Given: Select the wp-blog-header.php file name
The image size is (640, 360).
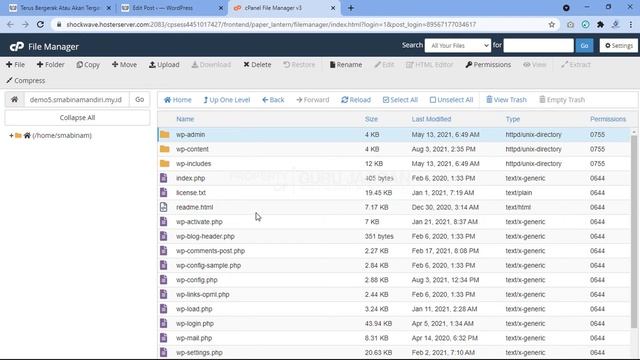Looking at the screenshot, I should (x=205, y=236).
